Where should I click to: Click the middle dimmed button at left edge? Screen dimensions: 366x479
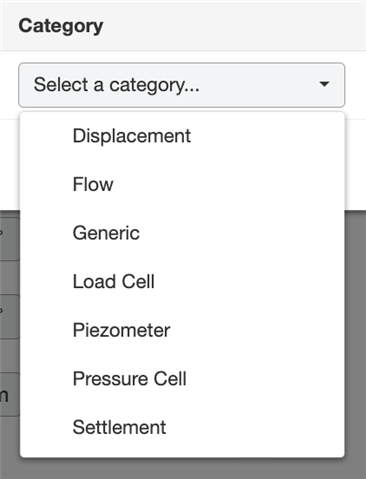(9, 317)
